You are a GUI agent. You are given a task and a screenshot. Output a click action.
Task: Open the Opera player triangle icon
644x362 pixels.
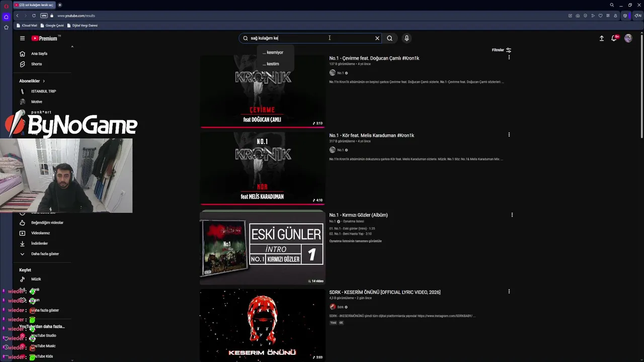point(593,16)
